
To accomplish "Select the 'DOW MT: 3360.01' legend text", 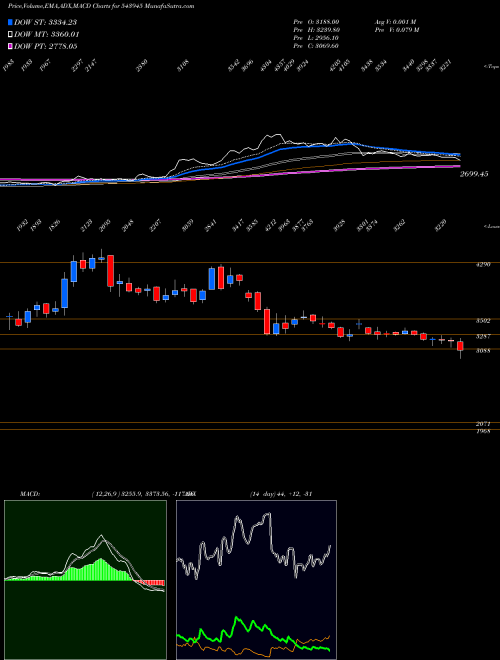I will click(x=47, y=35).
